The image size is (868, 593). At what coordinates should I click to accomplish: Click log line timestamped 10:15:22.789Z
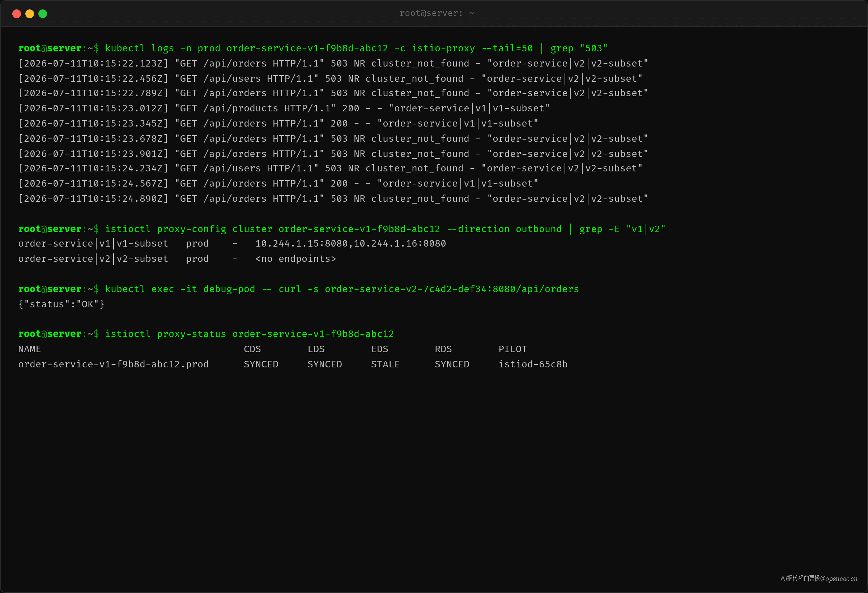click(333, 93)
